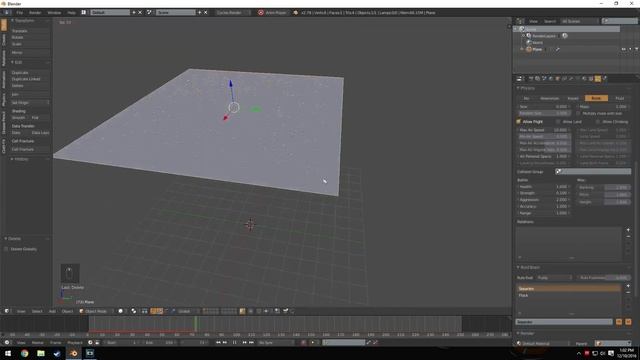Select the Boids physics type
Image resolution: width=640 pixels, height=360 pixels.
click(596, 98)
